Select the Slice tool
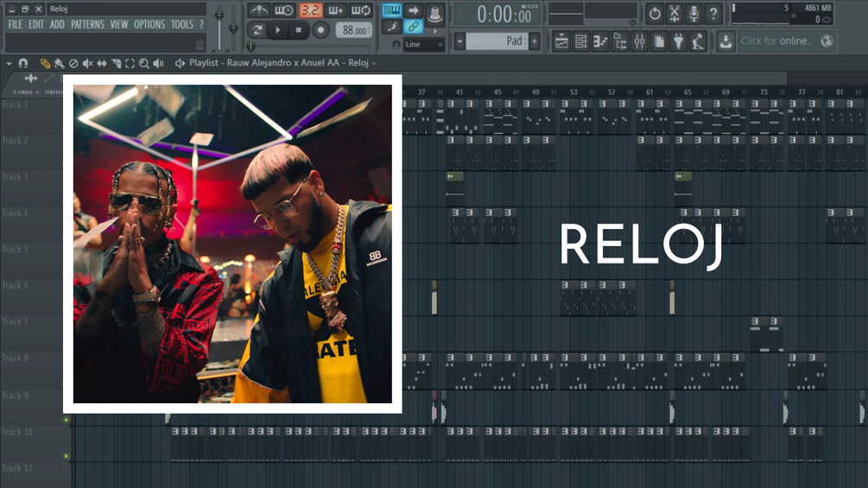The height and width of the screenshot is (488, 868). pyautogui.click(x=116, y=64)
